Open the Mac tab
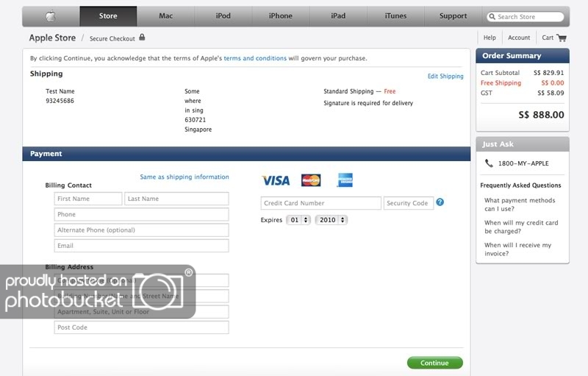Image resolution: width=588 pixels, height=376 pixels. coord(166,16)
